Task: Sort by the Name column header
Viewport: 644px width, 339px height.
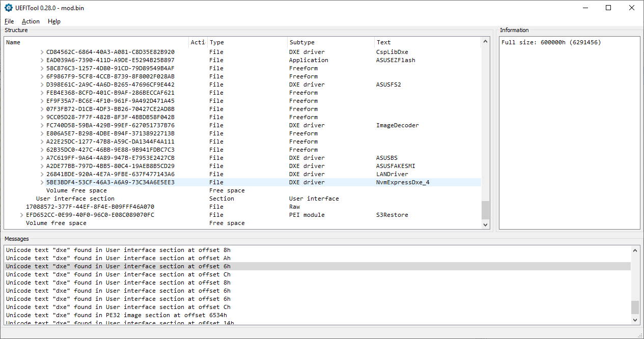Action: pyautogui.click(x=97, y=42)
